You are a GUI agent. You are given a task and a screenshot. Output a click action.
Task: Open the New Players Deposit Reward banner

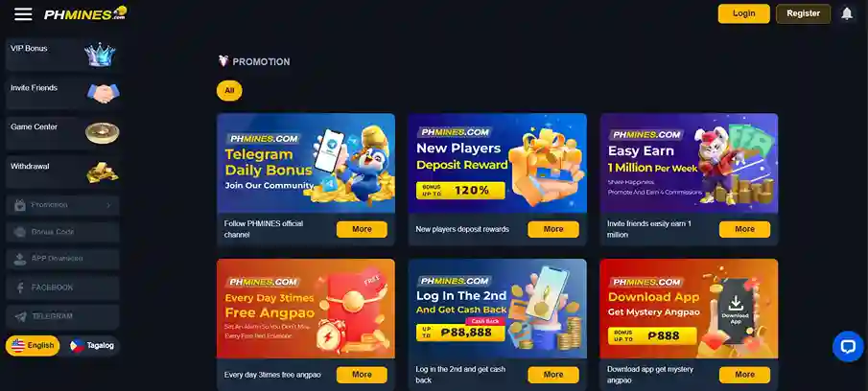[497, 163]
